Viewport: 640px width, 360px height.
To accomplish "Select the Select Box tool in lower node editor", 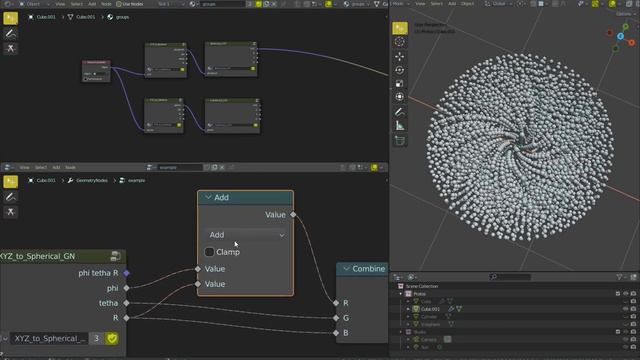I will [x=11, y=182].
